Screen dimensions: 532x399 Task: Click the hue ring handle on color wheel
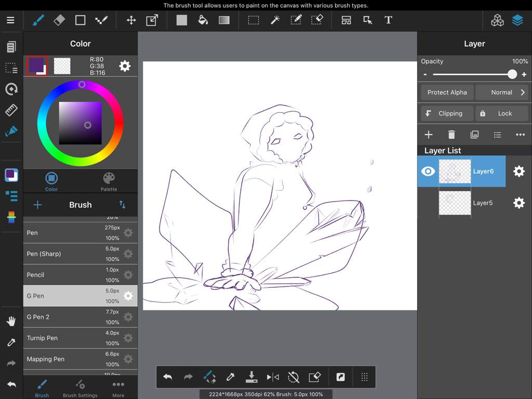click(82, 85)
